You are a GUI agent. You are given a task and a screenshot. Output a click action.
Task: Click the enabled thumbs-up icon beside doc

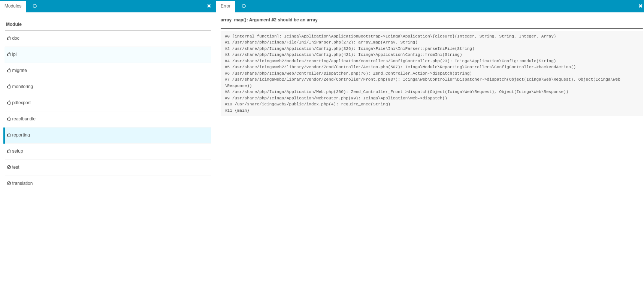pos(9,38)
